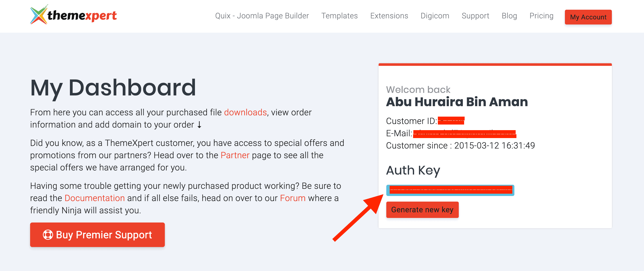This screenshot has height=271, width=644.
Task: Click the ThemeXpert logo
Action: coord(73,15)
